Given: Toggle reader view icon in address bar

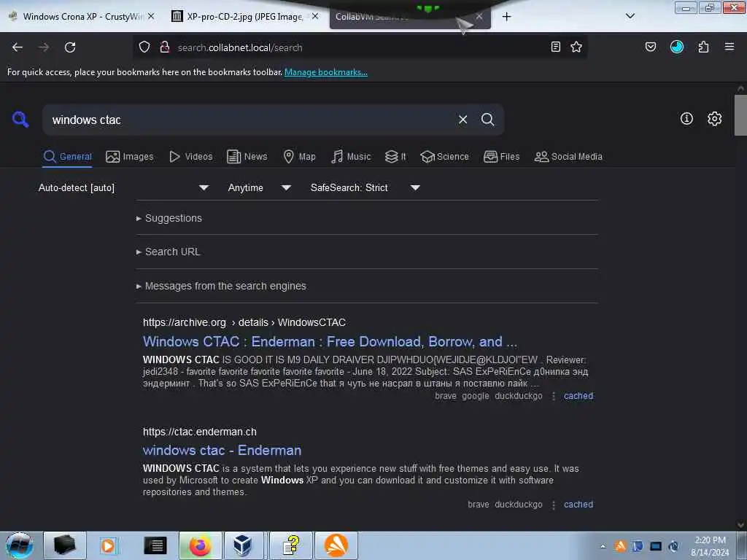Looking at the screenshot, I should point(555,47).
